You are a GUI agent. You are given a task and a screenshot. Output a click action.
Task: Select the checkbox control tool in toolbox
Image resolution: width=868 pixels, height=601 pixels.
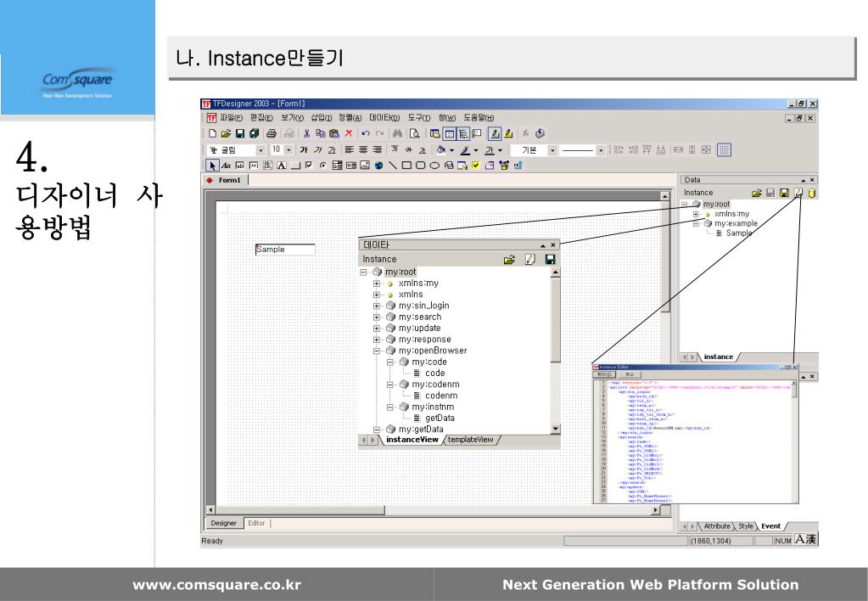pyautogui.click(x=309, y=165)
